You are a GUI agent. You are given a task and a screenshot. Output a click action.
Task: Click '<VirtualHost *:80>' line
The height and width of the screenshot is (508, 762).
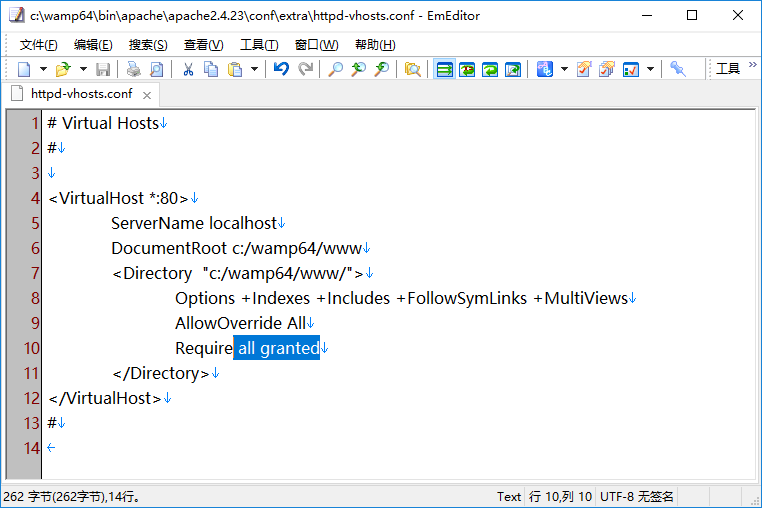tap(118, 198)
